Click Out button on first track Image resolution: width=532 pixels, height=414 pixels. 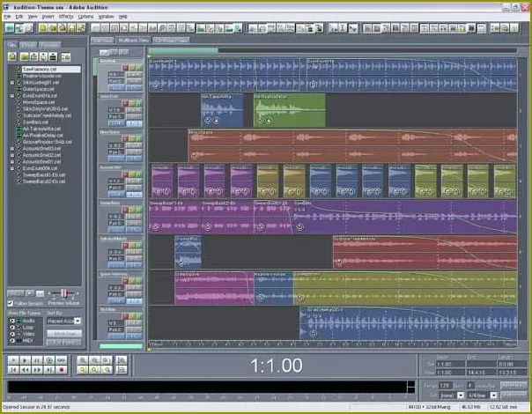[x=135, y=74]
